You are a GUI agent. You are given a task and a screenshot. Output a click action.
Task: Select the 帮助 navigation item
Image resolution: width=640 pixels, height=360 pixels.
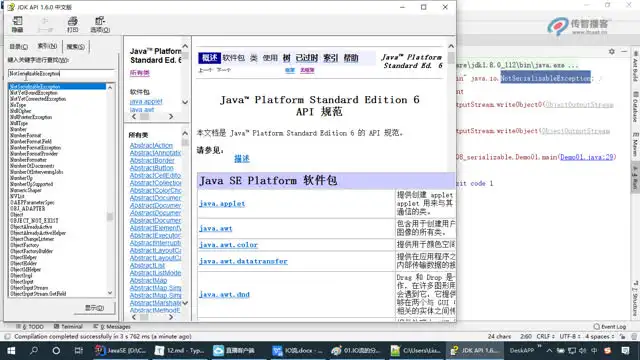(x=351, y=58)
